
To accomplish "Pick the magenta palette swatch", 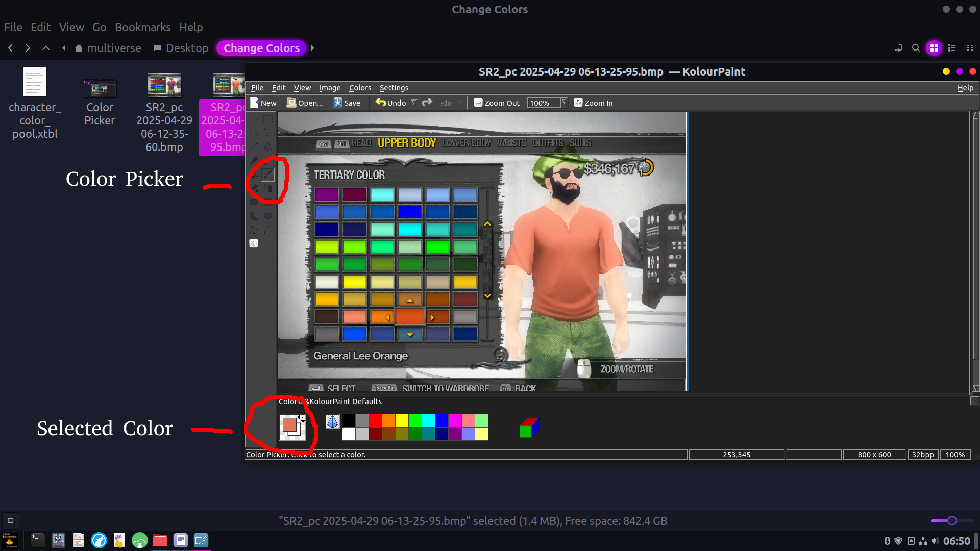I will [x=455, y=421].
